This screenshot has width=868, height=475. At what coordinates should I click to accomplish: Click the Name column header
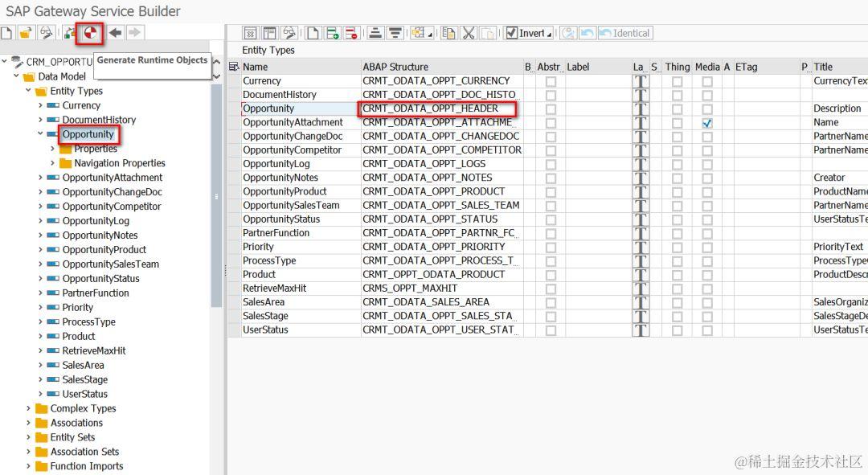301,67
